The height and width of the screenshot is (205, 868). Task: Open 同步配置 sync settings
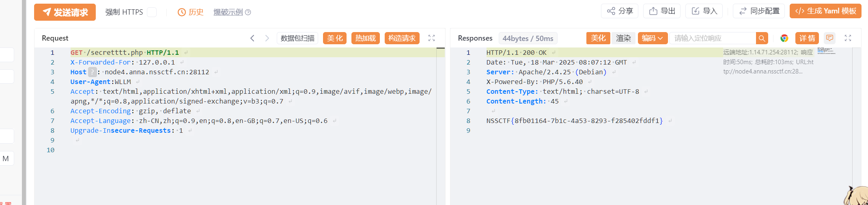pyautogui.click(x=759, y=11)
